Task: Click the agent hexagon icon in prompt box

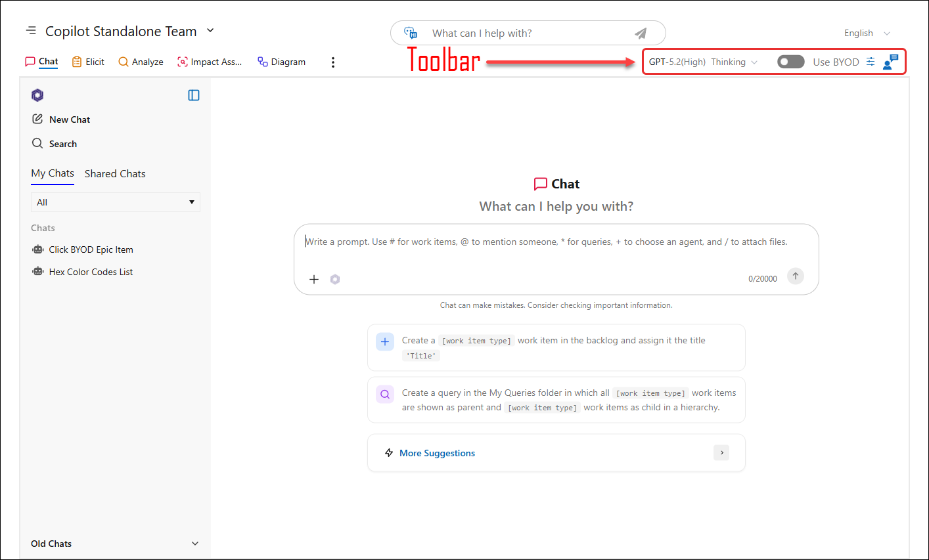Action: pyautogui.click(x=335, y=279)
